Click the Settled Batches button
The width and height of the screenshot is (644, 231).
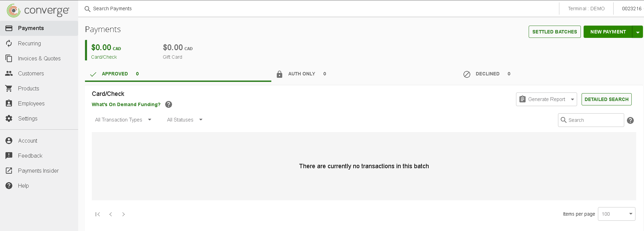click(x=555, y=32)
